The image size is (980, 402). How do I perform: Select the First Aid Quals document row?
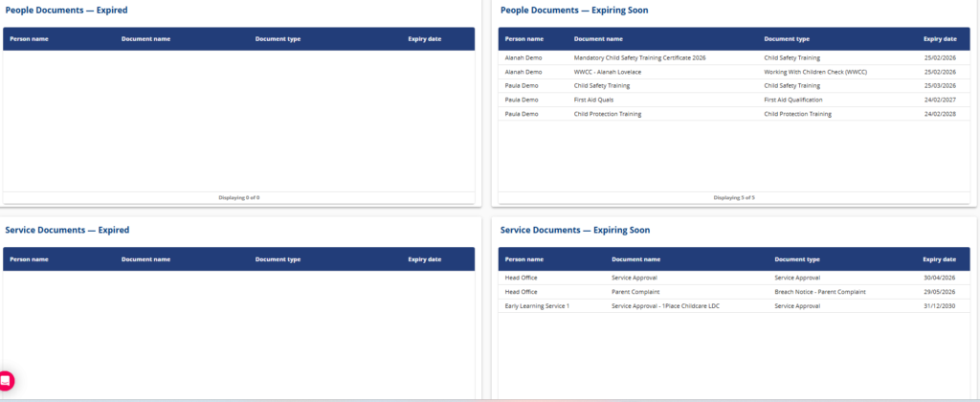point(593,100)
